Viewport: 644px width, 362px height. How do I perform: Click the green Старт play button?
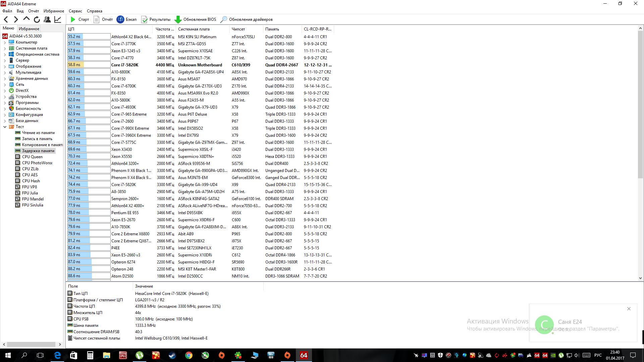point(73,19)
